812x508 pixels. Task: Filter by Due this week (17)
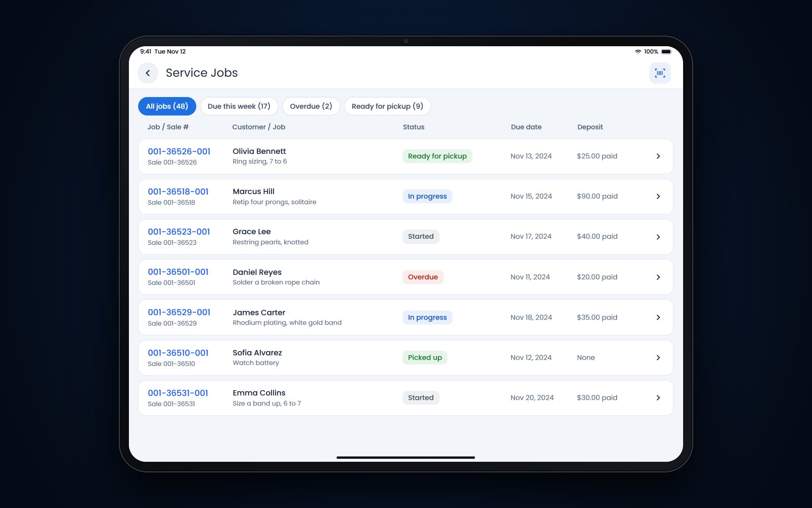pyautogui.click(x=239, y=106)
